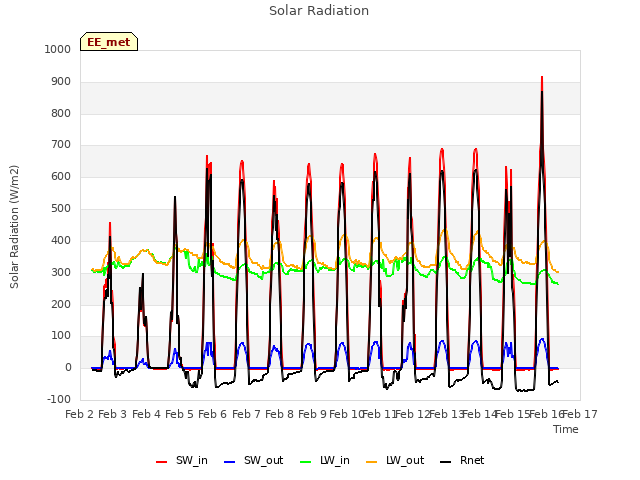This screenshot has height=480, width=640.
Task: Click the y-axis title Solar Radiation (W/m2)
Action: point(14,227)
